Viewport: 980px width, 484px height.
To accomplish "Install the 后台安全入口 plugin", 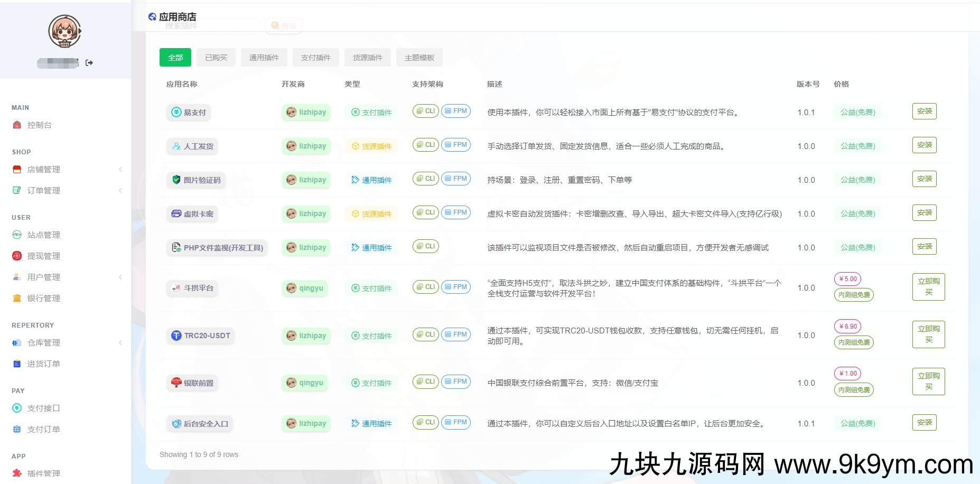I will click(924, 423).
